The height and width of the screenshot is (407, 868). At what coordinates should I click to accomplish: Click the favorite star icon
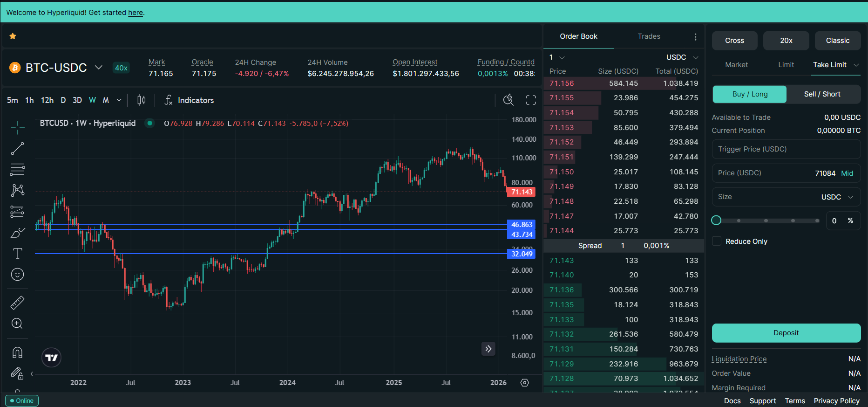tap(13, 36)
